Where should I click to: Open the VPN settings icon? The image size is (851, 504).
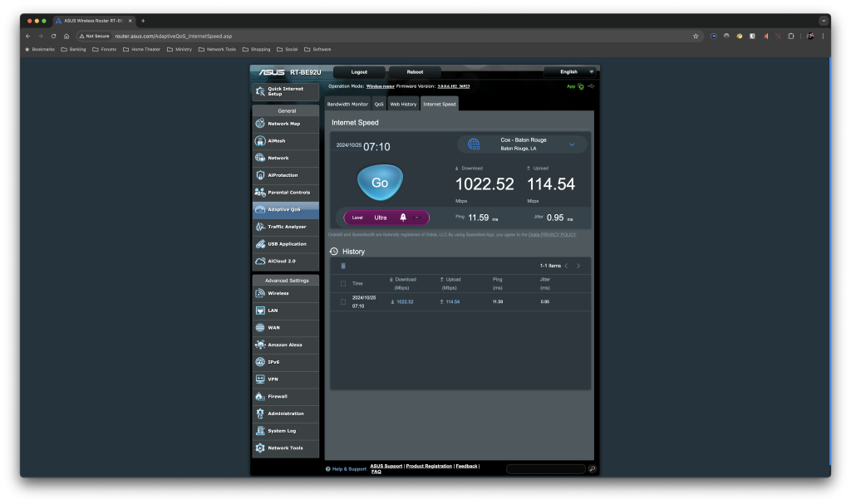[260, 379]
